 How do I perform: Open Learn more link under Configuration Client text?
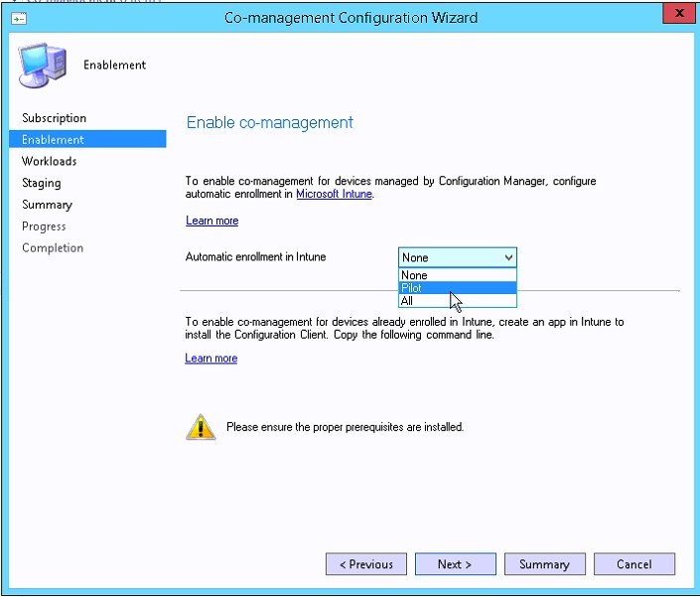(x=211, y=359)
